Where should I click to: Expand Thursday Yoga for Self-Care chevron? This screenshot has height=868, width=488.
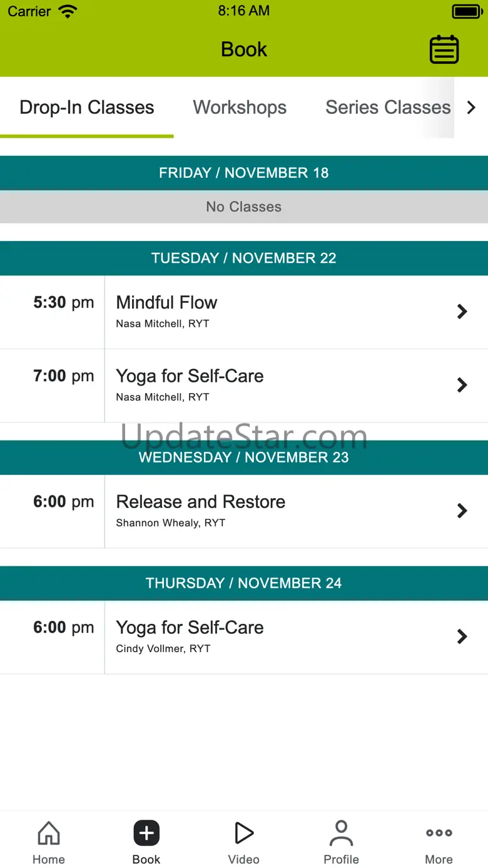462,636
